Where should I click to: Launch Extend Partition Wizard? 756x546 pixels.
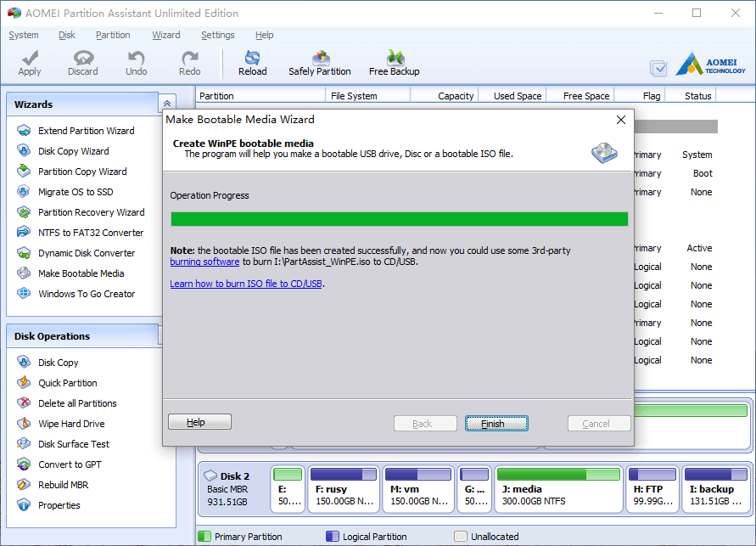tap(87, 131)
